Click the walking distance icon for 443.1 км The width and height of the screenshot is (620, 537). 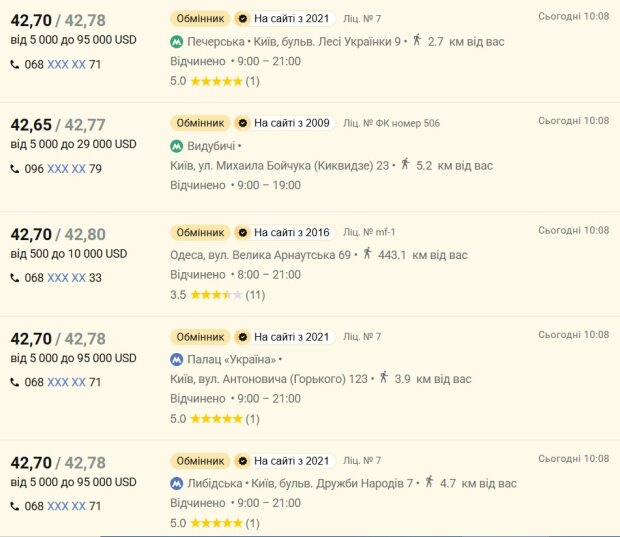(367, 253)
